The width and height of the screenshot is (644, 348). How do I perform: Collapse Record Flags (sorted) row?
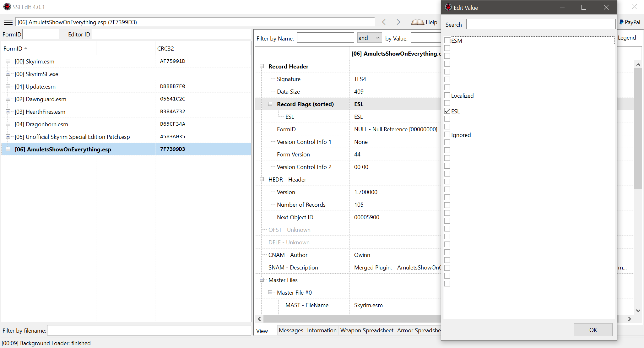[x=270, y=104]
